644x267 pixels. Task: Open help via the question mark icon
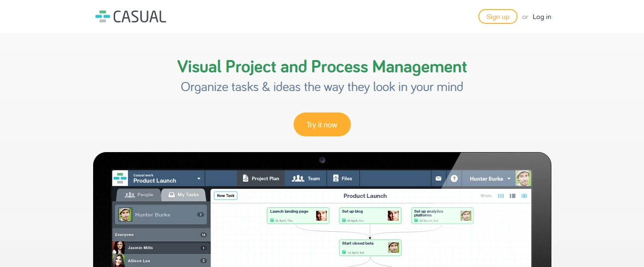[454, 179]
